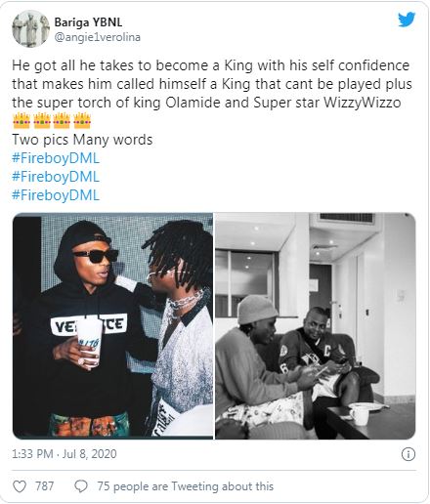The height and width of the screenshot is (504, 430).
Task: Like the tweet with the heart icon
Action: click(x=20, y=486)
